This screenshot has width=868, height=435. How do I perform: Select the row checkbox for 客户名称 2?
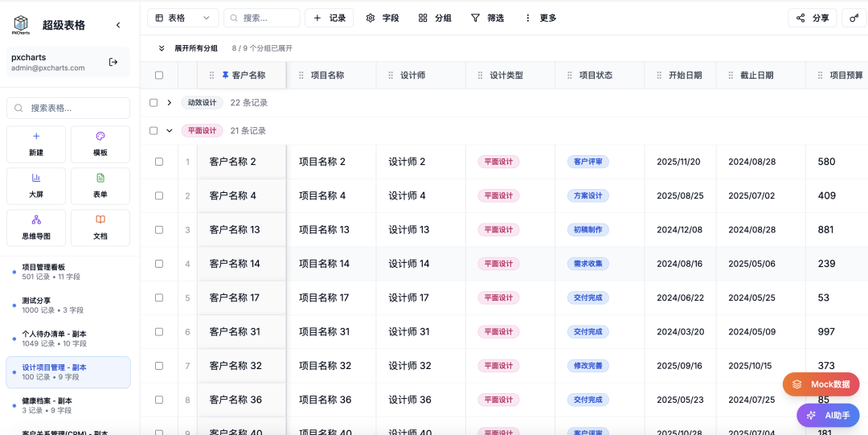(159, 162)
